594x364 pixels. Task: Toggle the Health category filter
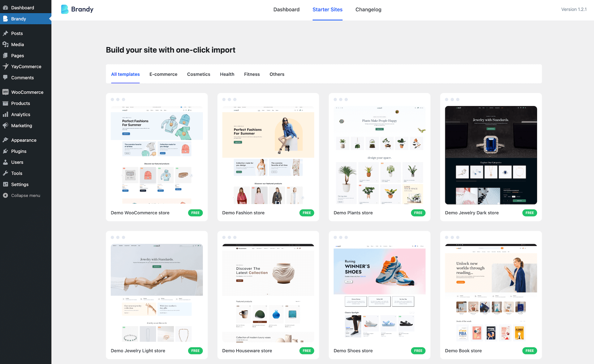tap(227, 74)
